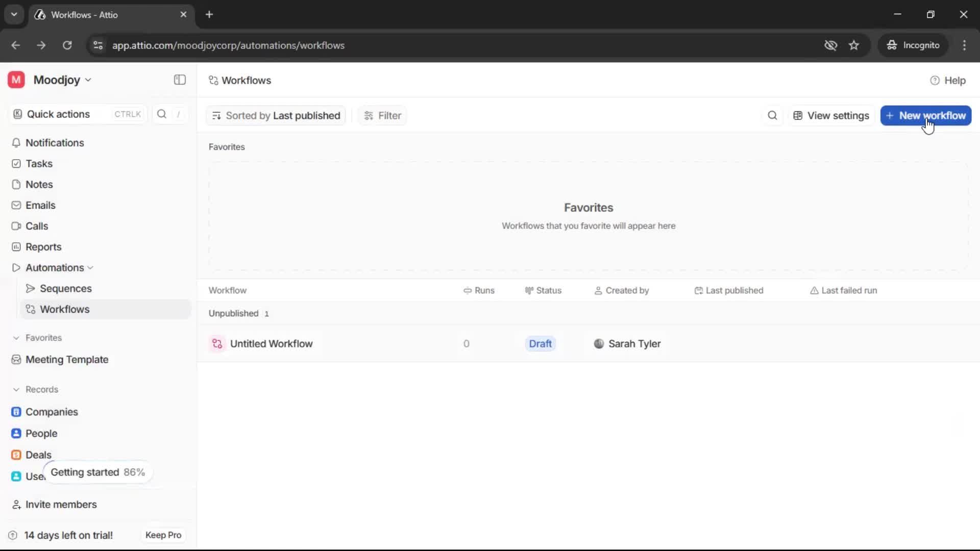
Task: Navigate to Calls
Action: click(x=37, y=226)
